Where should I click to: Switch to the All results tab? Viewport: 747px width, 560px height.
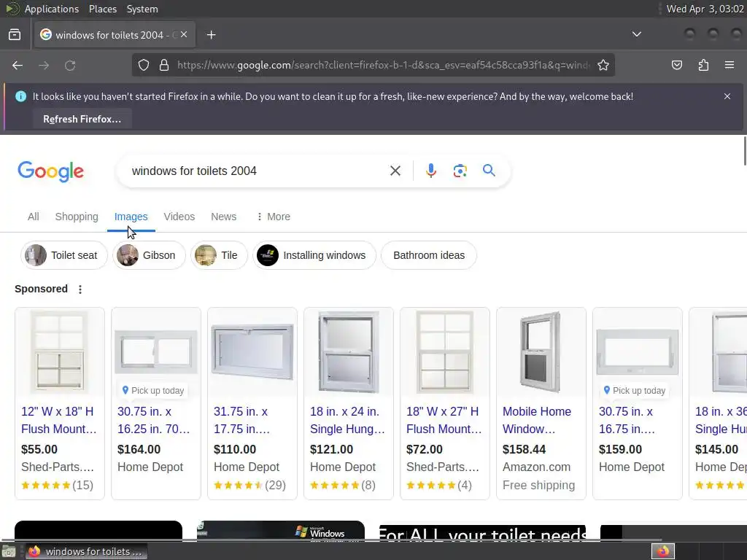coord(34,217)
